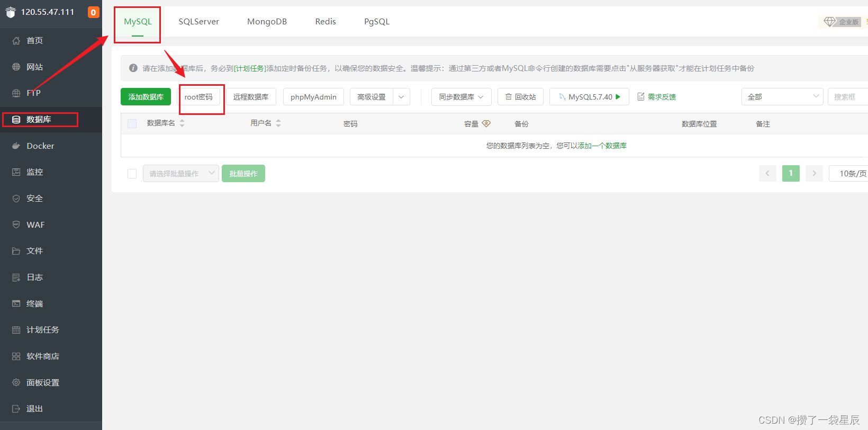Open the 全部 filter dropdown
Viewport: 868px width, 430px height.
tap(782, 97)
